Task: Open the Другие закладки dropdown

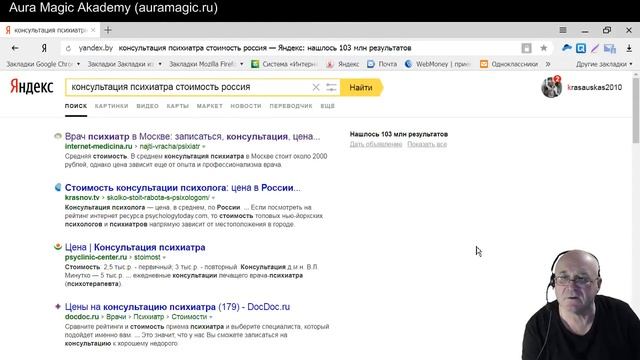Action: coord(604,64)
